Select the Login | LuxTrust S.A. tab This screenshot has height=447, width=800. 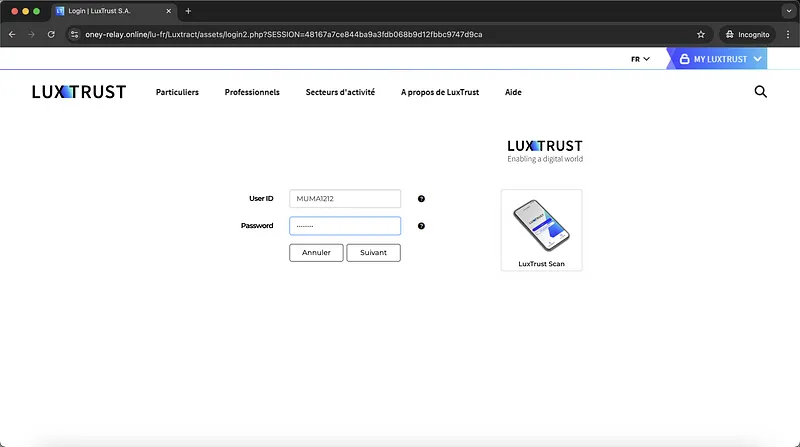(113, 11)
